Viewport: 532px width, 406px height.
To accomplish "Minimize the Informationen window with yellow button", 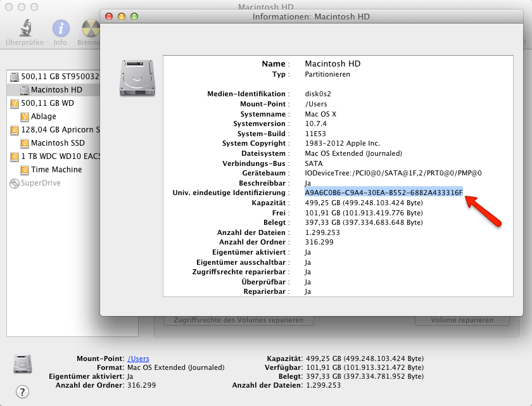I will click(122, 16).
